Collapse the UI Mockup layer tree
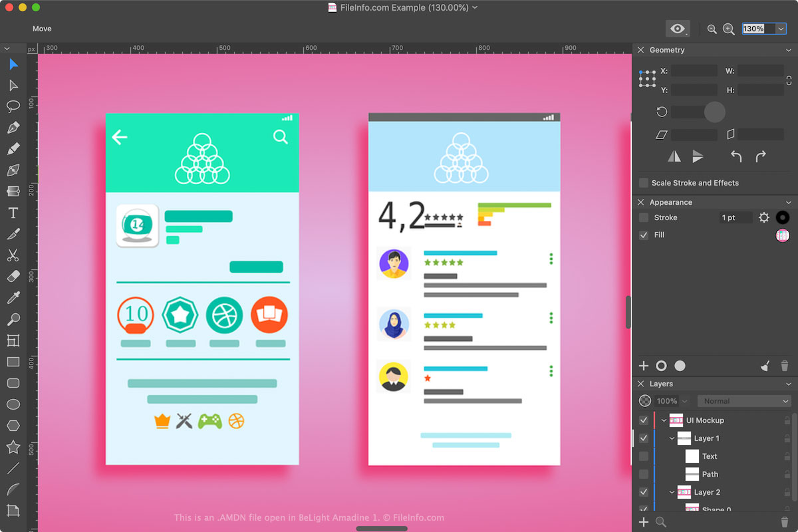The width and height of the screenshot is (798, 532). [x=664, y=420]
